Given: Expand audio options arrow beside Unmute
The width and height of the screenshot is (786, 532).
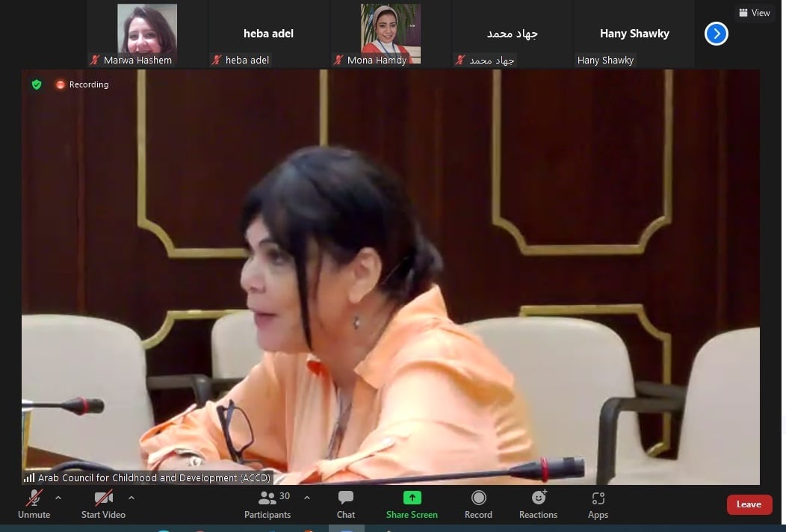Looking at the screenshot, I should click(x=58, y=498).
